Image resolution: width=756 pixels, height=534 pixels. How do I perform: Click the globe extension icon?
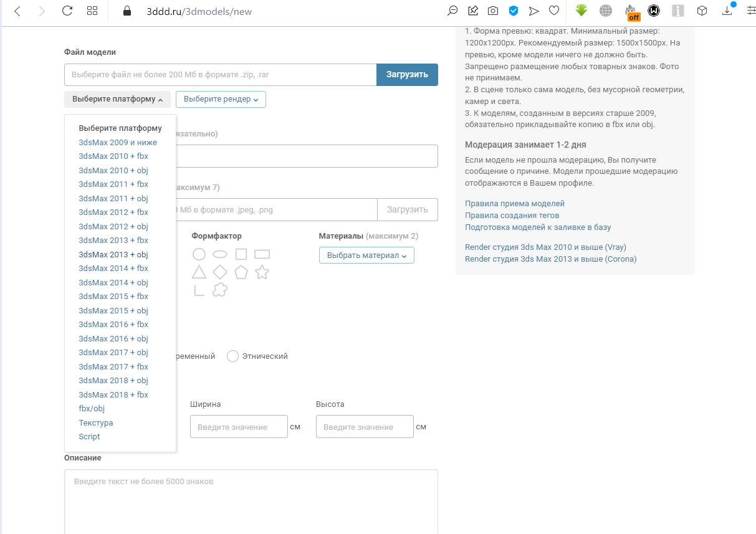pos(606,11)
